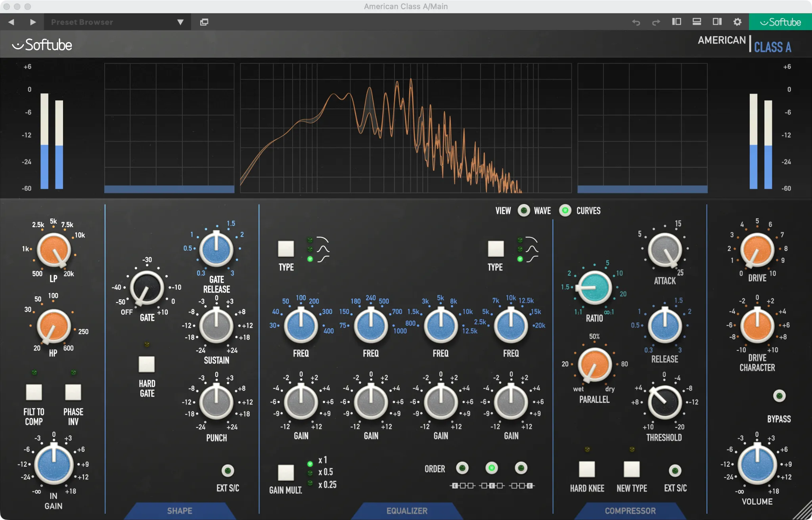Click the PARALLEL wet/dry knob
Viewport: 812px width, 520px height.
(594, 364)
